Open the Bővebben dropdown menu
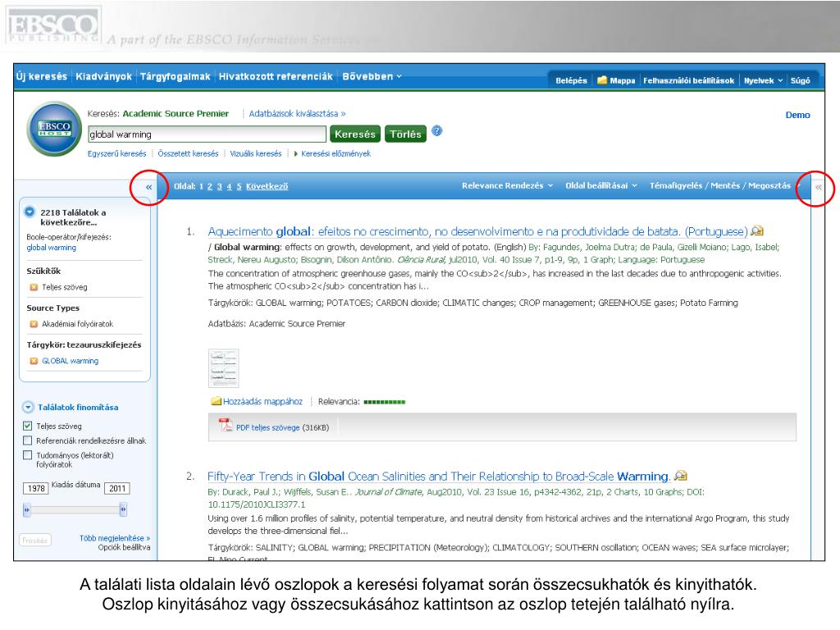 pos(372,76)
